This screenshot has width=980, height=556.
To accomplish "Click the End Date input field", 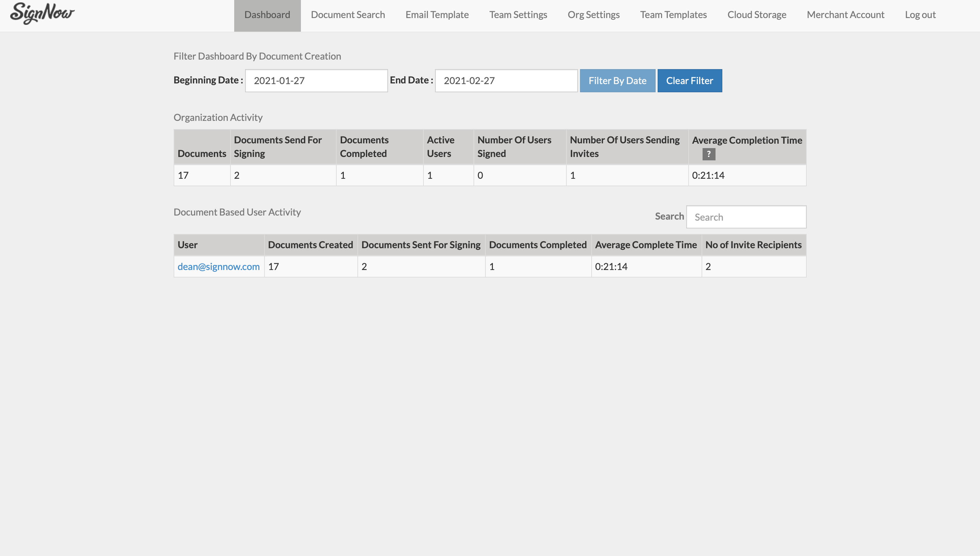I will [x=505, y=80].
